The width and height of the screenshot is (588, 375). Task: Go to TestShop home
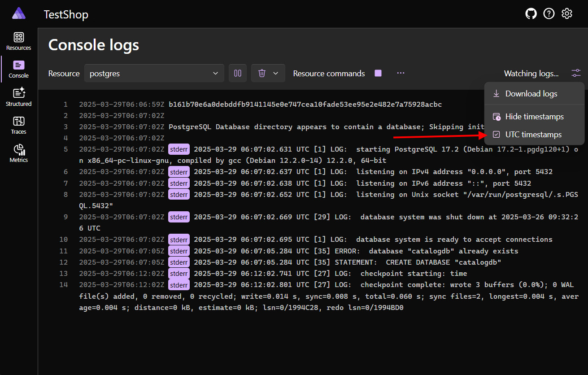(x=66, y=14)
